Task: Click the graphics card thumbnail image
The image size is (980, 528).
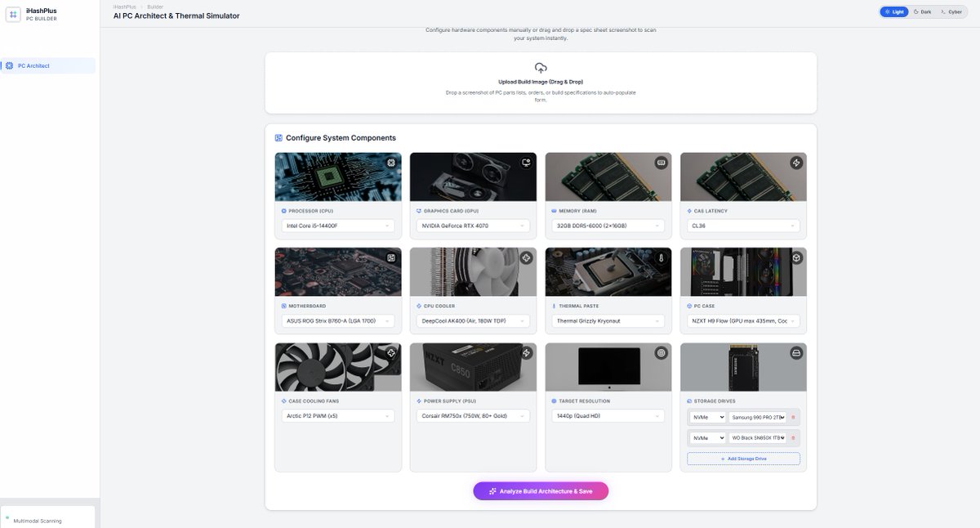Action: 473,177
